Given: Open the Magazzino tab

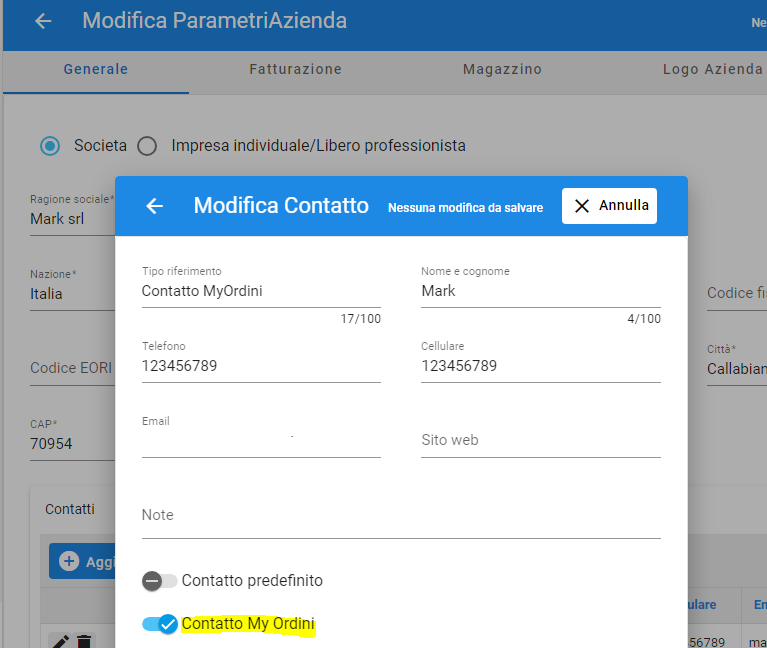Looking at the screenshot, I should 502,69.
